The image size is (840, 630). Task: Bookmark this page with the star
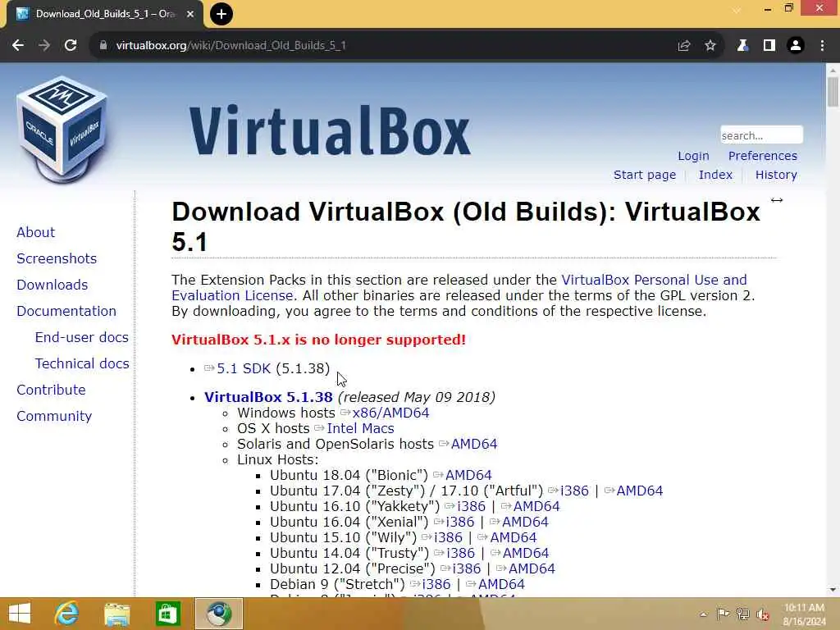click(x=710, y=46)
